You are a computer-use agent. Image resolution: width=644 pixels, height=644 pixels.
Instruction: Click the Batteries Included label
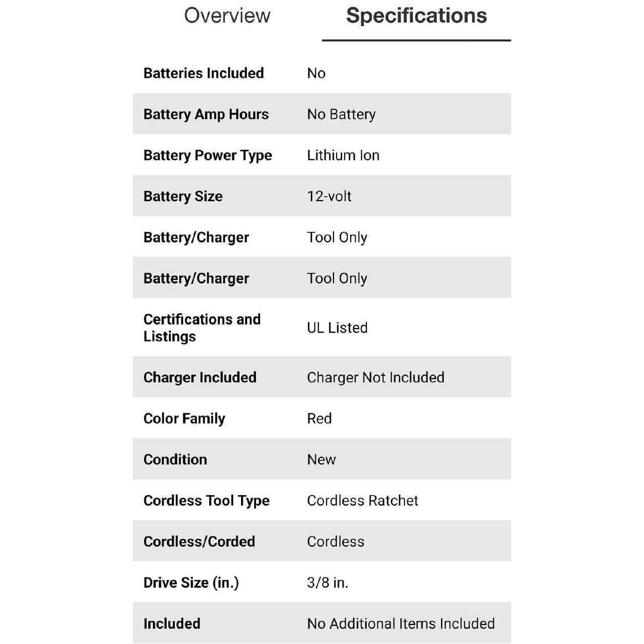tap(203, 73)
